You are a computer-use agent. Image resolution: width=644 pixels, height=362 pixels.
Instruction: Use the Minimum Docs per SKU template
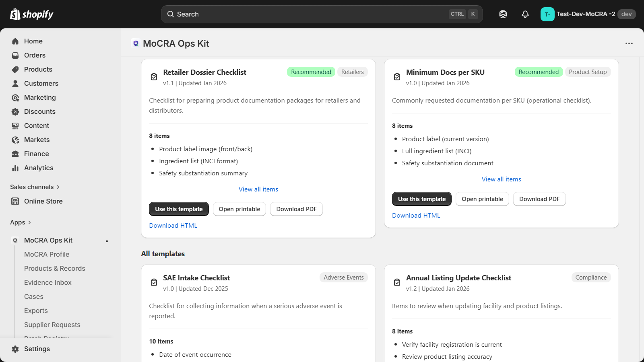(x=422, y=199)
